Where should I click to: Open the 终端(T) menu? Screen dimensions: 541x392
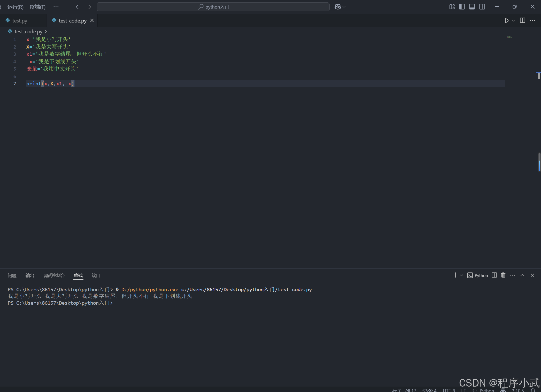[x=37, y=7]
